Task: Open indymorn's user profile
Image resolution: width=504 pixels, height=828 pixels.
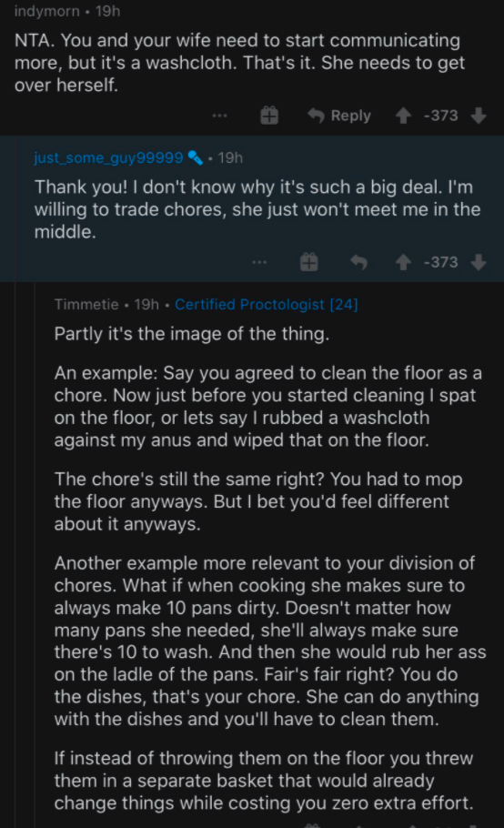Action: pos(47,11)
